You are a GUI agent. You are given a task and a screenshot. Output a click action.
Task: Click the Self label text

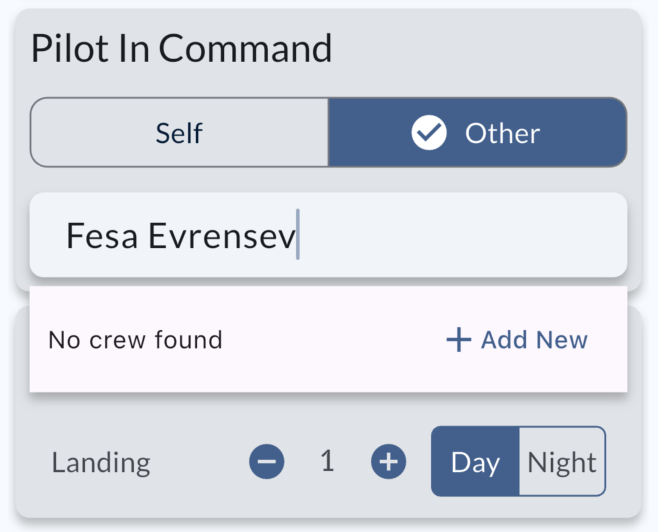click(x=180, y=133)
